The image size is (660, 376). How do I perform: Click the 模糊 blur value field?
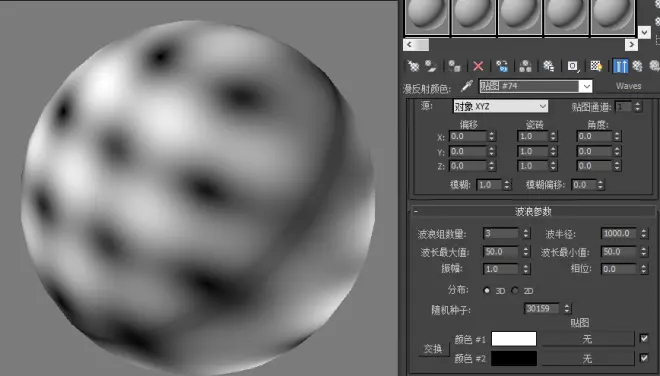click(490, 185)
